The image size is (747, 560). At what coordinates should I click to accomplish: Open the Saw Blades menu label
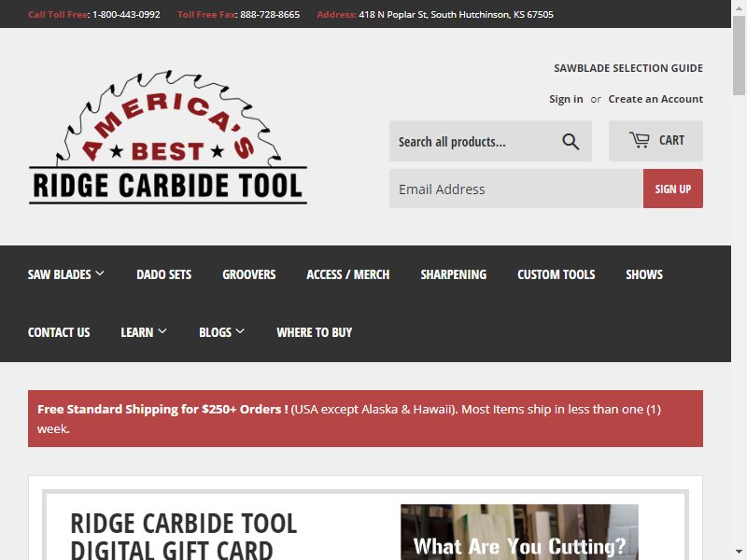click(59, 274)
